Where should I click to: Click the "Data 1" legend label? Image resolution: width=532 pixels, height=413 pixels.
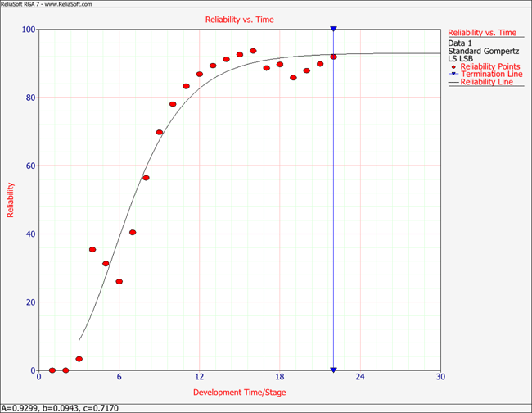460,42
